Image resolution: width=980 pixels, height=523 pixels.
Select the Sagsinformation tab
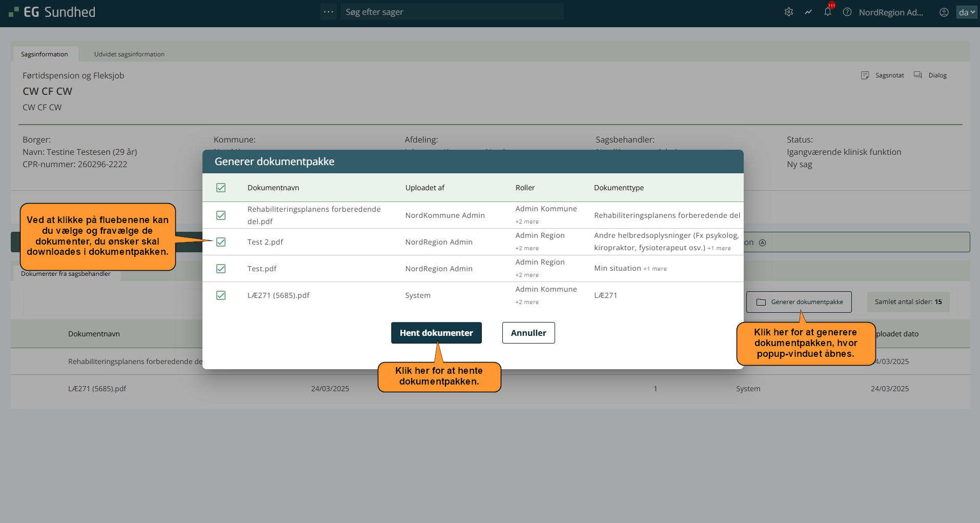click(45, 54)
